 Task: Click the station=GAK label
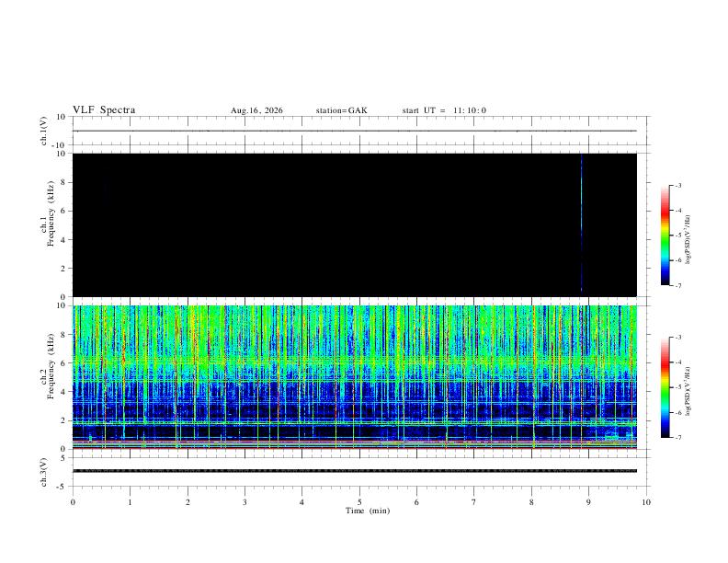[341, 110]
